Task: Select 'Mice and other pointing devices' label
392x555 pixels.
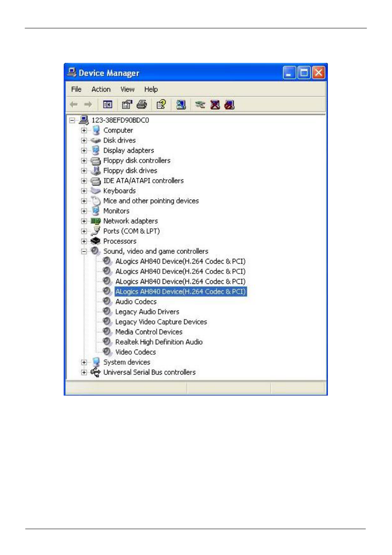Action: [151, 201]
